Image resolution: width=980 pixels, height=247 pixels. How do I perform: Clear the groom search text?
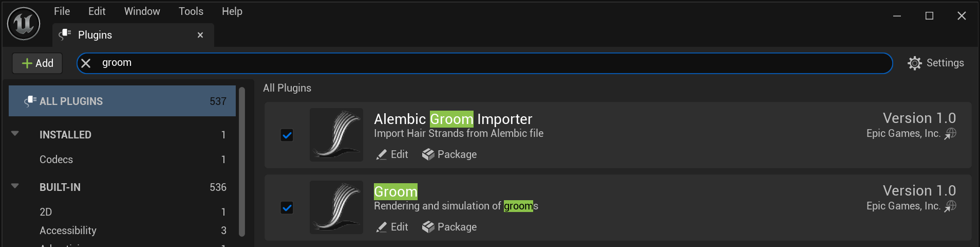pos(86,63)
